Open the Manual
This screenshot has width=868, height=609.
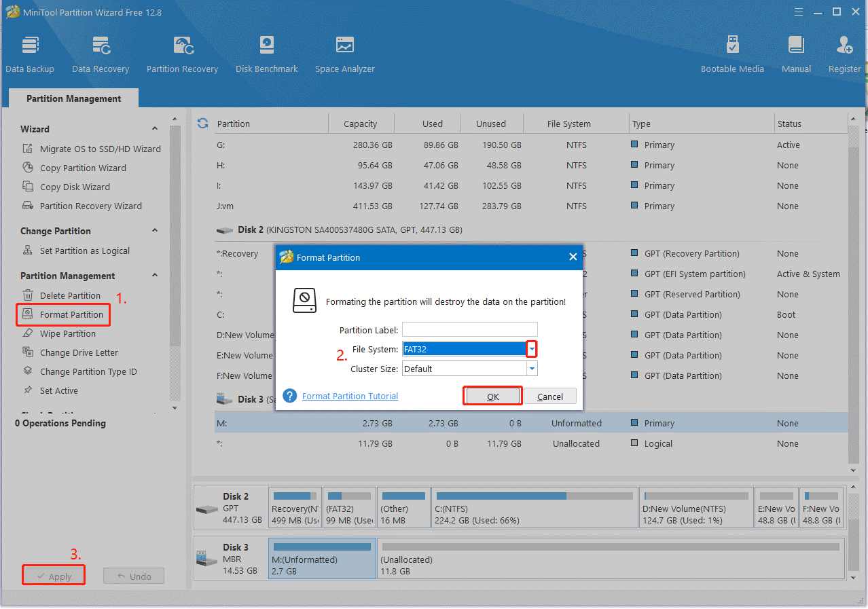tap(795, 53)
